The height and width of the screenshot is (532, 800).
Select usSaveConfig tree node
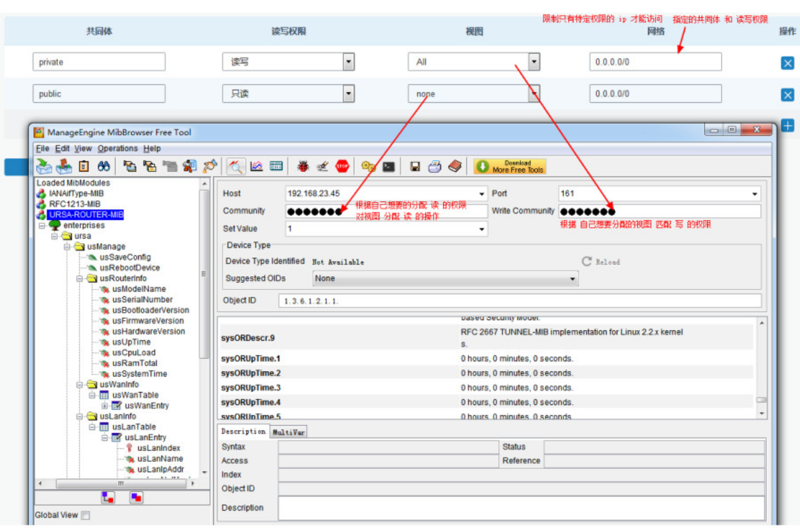point(125,257)
